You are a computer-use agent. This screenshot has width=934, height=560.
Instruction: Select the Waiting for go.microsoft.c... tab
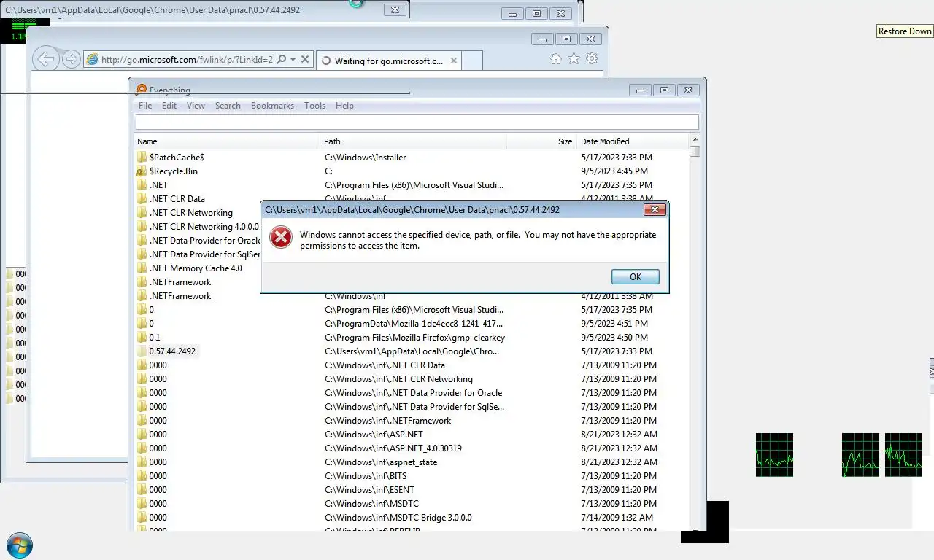click(x=389, y=61)
